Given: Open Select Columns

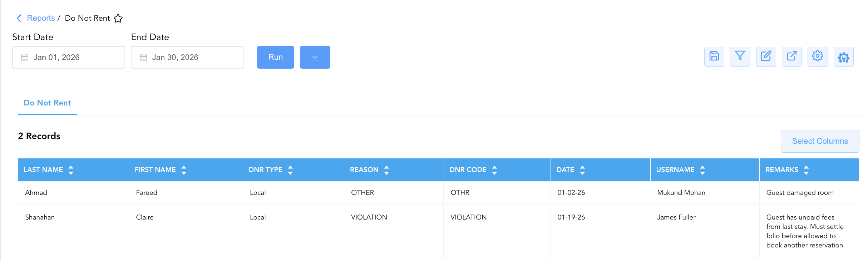Looking at the screenshot, I should click(x=820, y=141).
